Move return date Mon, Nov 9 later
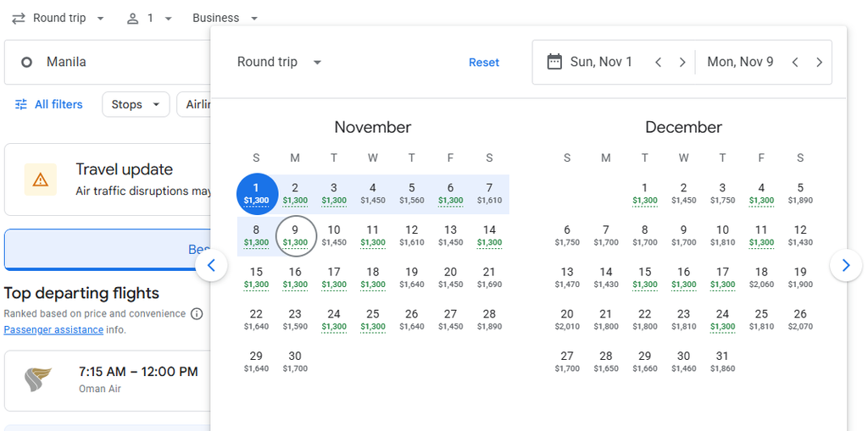 (x=820, y=62)
